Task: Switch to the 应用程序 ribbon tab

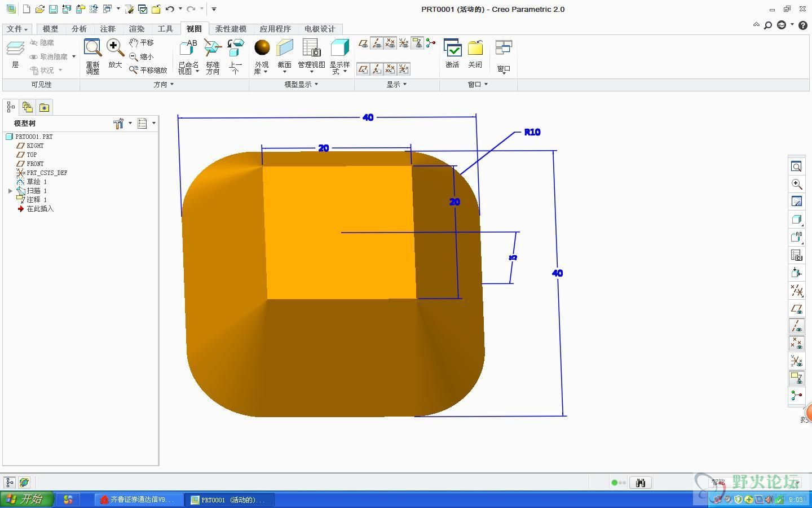Action: [x=275, y=29]
